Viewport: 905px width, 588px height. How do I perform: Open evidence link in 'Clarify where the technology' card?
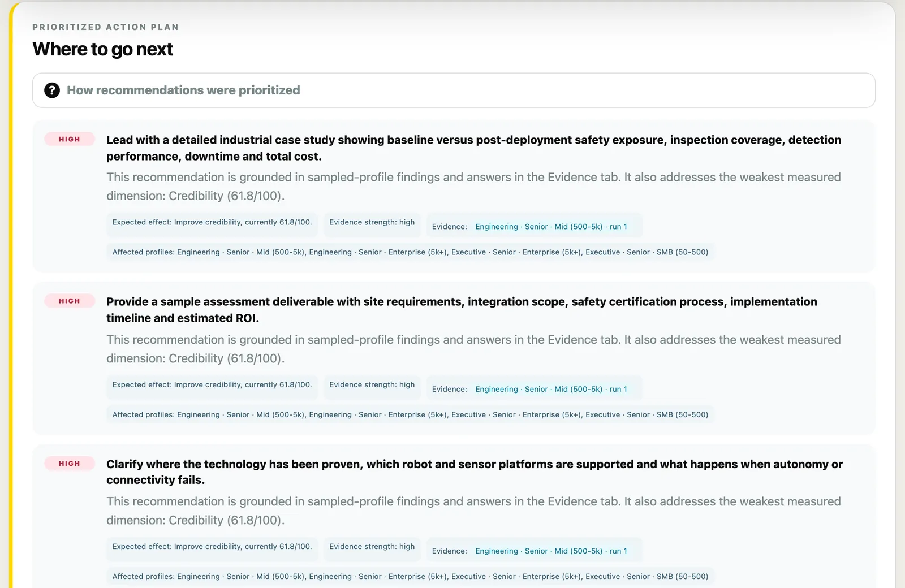[x=551, y=551]
